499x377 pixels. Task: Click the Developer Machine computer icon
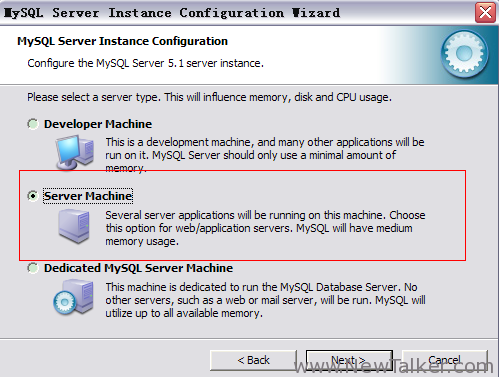74,153
